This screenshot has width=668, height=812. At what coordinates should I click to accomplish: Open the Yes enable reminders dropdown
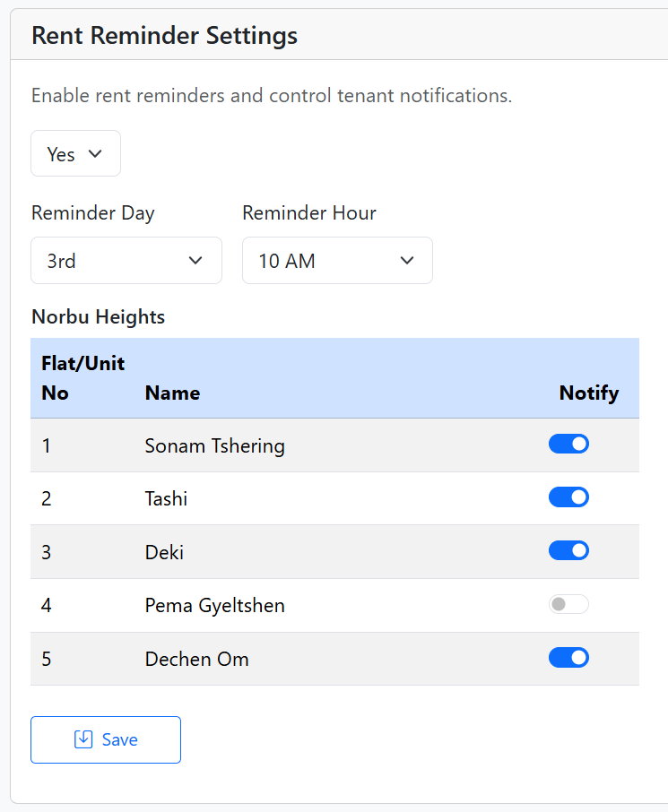pos(75,154)
